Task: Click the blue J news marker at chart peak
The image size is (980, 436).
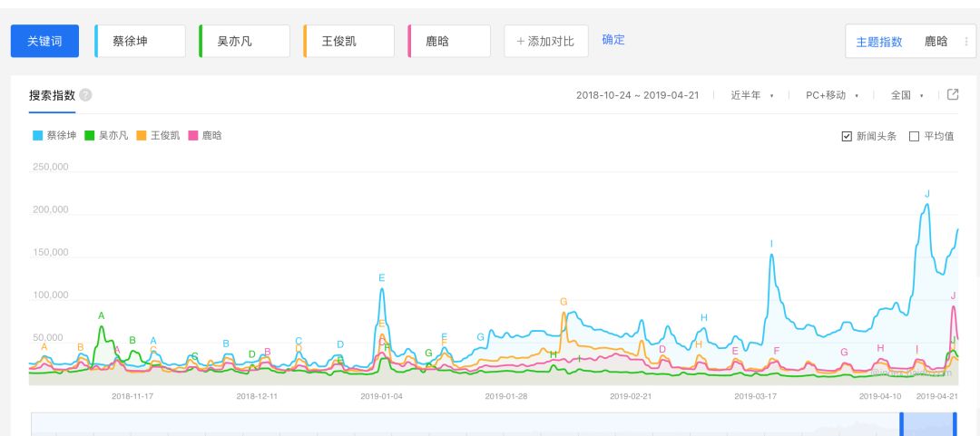Action: tap(926, 193)
